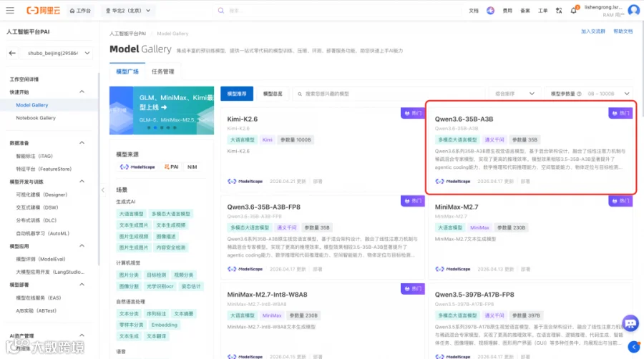Click the Alibaba Cloud logo
Image resolution: width=644 pixels, height=359 pixels.
(43, 11)
